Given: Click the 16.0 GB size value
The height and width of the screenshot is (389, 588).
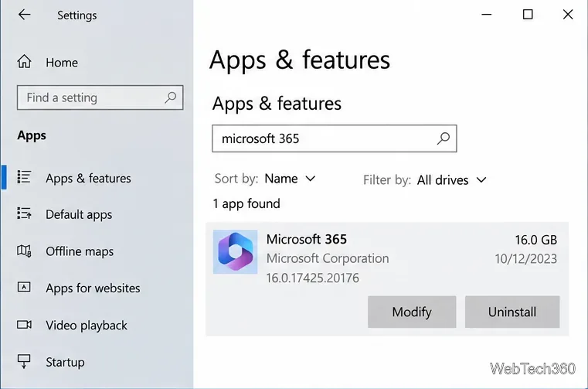Looking at the screenshot, I should click(536, 240).
